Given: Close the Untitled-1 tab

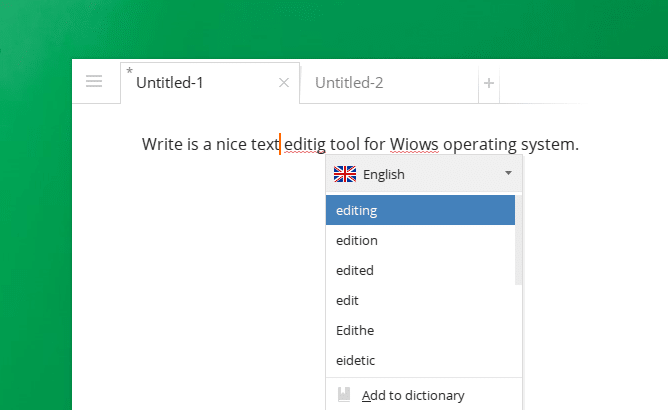Looking at the screenshot, I should [x=284, y=83].
